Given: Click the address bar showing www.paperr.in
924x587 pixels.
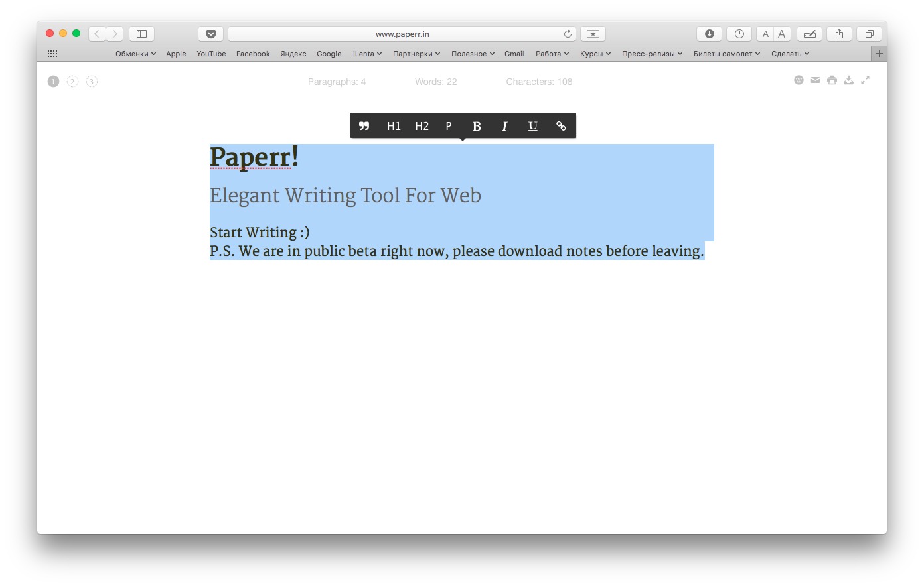Looking at the screenshot, I should tap(402, 34).
